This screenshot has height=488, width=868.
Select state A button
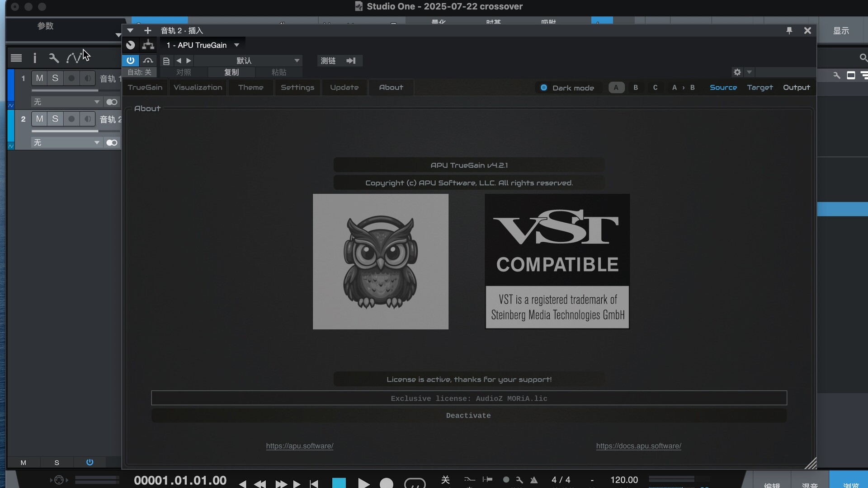tap(616, 88)
